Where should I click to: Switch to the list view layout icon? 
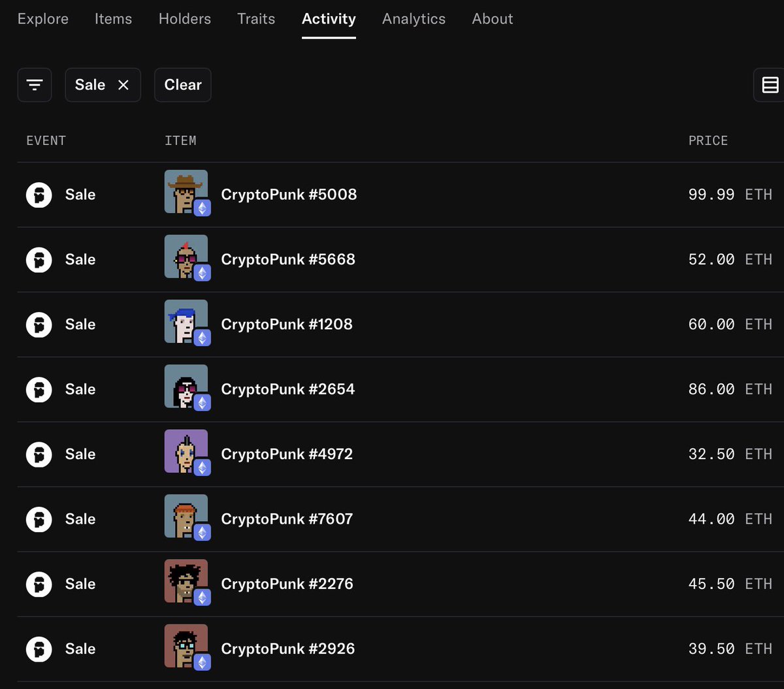pyautogui.click(x=770, y=85)
